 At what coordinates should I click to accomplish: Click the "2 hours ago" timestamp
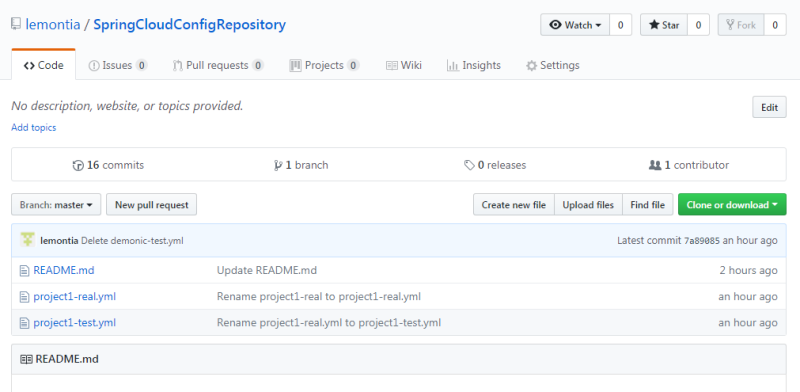pos(748,271)
